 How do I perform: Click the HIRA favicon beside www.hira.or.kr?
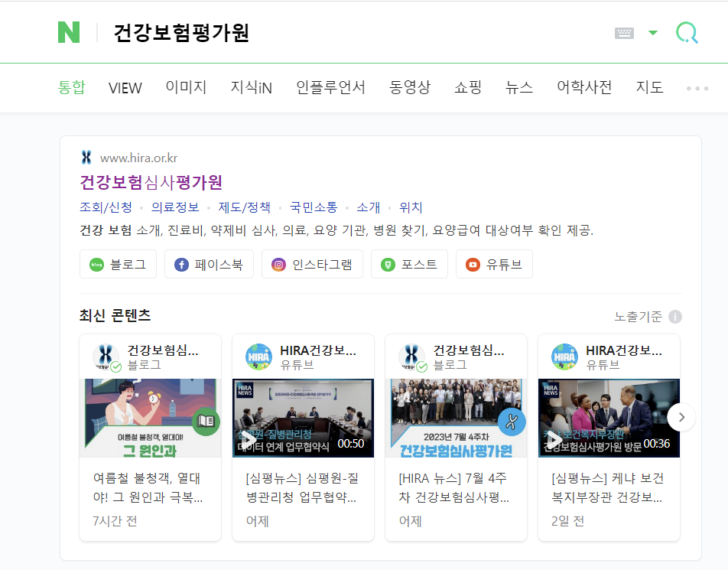[86, 158]
